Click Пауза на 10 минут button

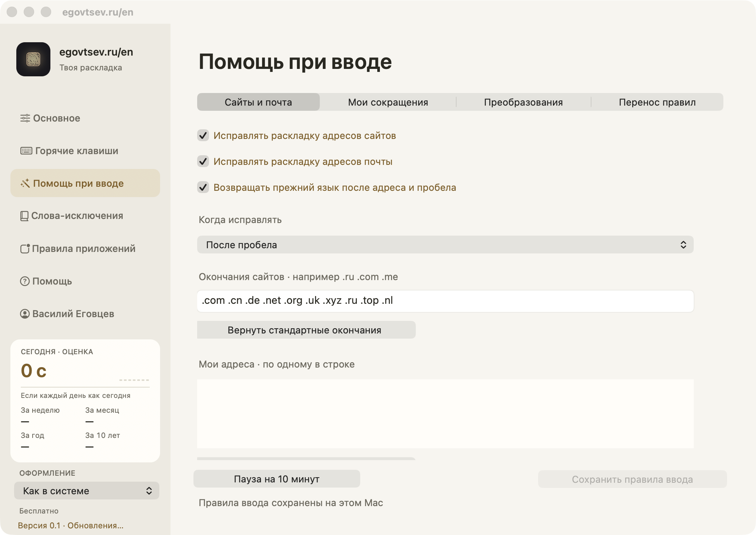coord(276,479)
